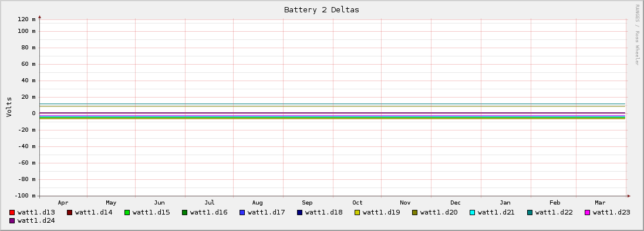Click the olive d20 line near 8 m
The height and width of the screenshot is (231, 644).
(x=333, y=106)
